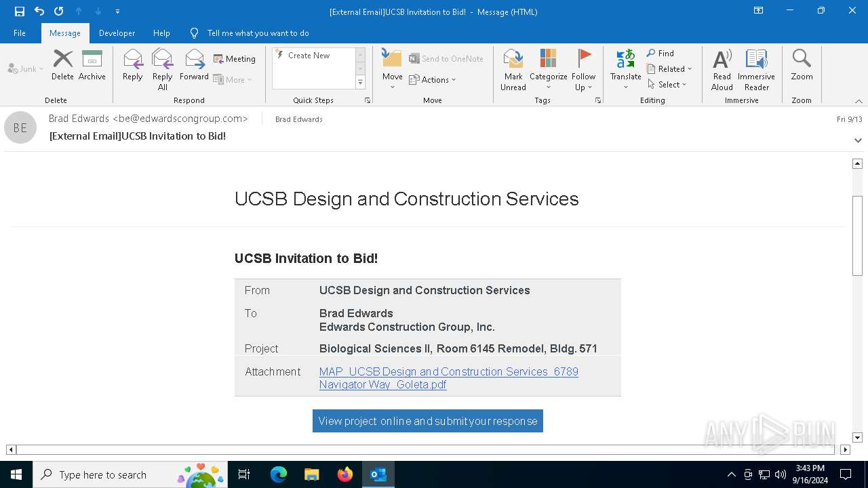Open the taskbar clock showing 3:43 PM

click(810, 474)
